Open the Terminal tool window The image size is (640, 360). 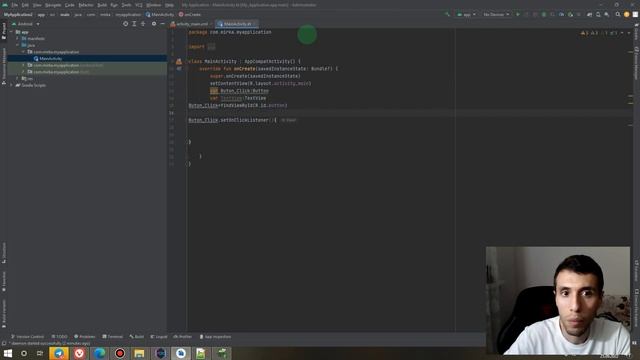pyautogui.click(x=113, y=337)
